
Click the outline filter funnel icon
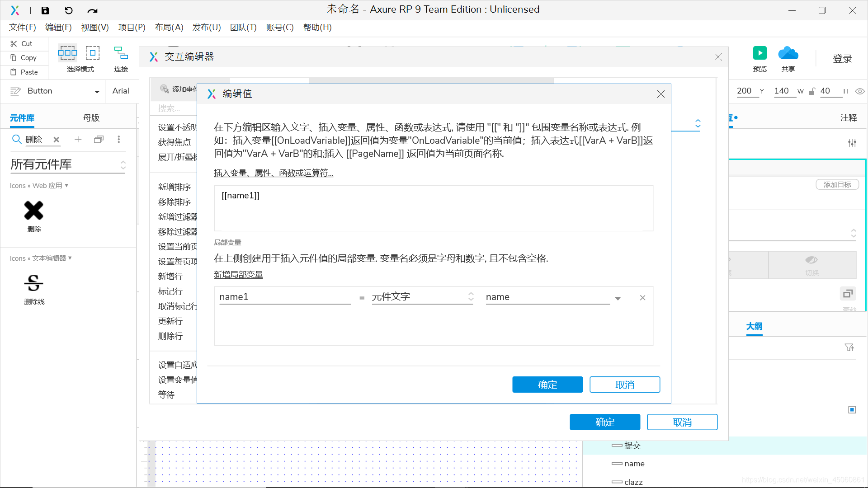pyautogui.click(x=849, y=347)
